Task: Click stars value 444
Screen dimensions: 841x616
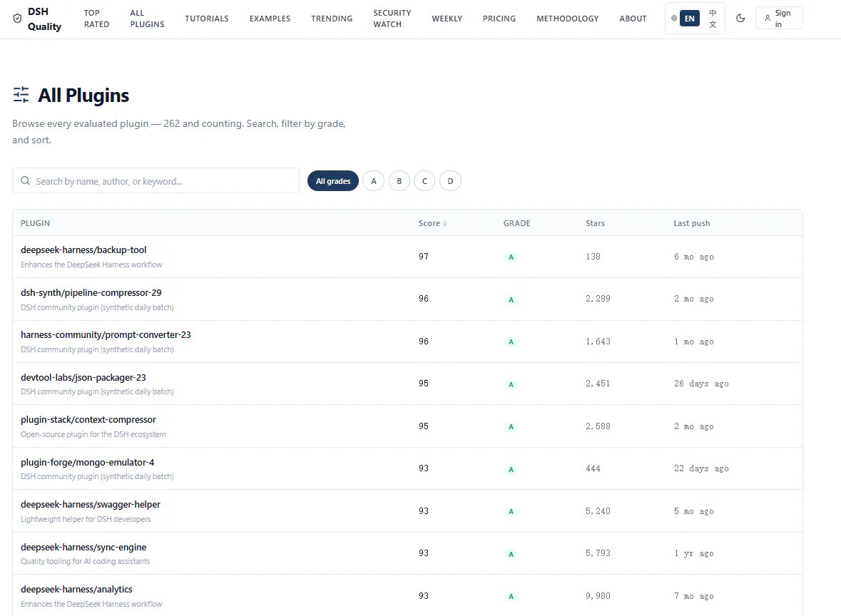Action: click(593, 468)
